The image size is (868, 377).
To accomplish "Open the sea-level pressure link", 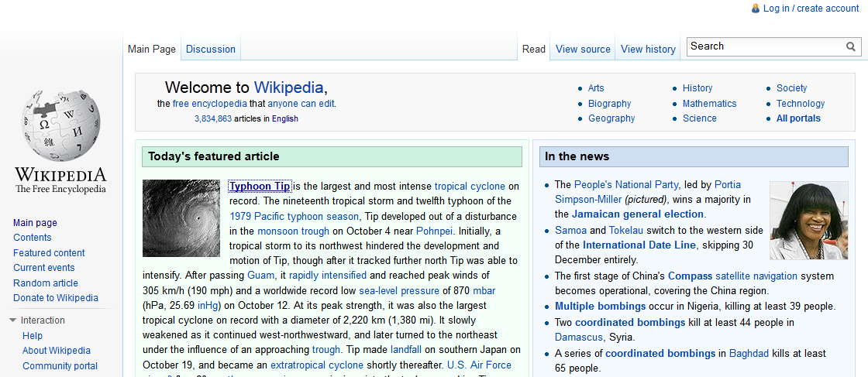I will point(399,291).
